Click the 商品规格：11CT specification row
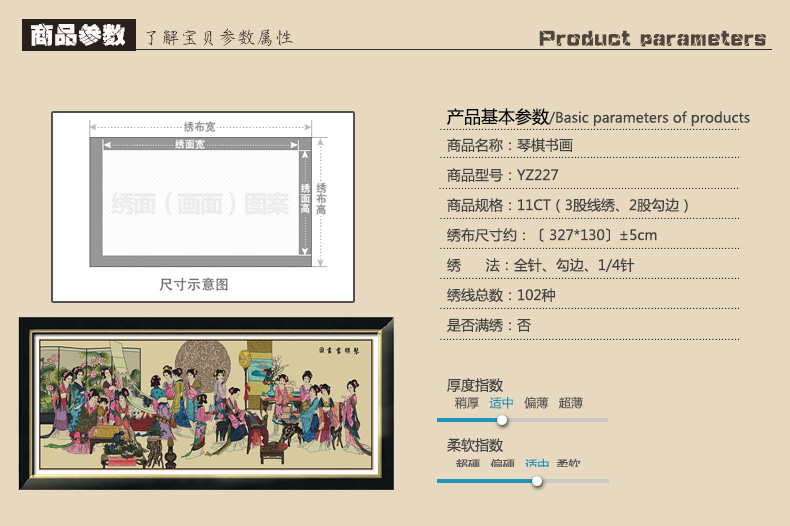The width and height of the screenshot is (790, 526). click(x=568, y=205)
